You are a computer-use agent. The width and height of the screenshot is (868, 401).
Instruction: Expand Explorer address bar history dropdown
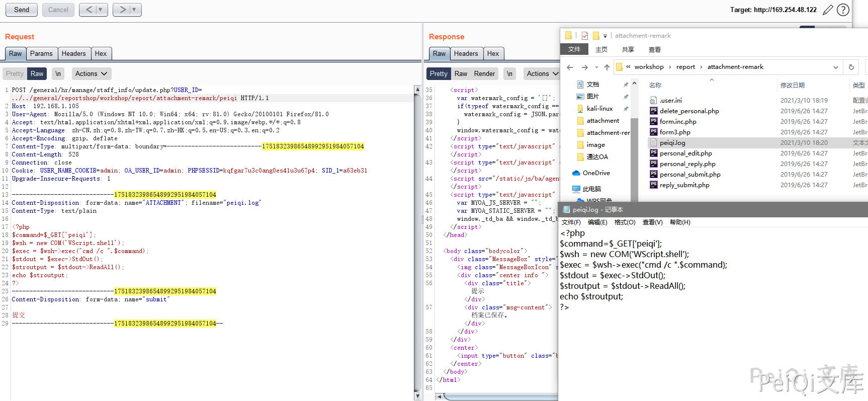coord(836,67)
